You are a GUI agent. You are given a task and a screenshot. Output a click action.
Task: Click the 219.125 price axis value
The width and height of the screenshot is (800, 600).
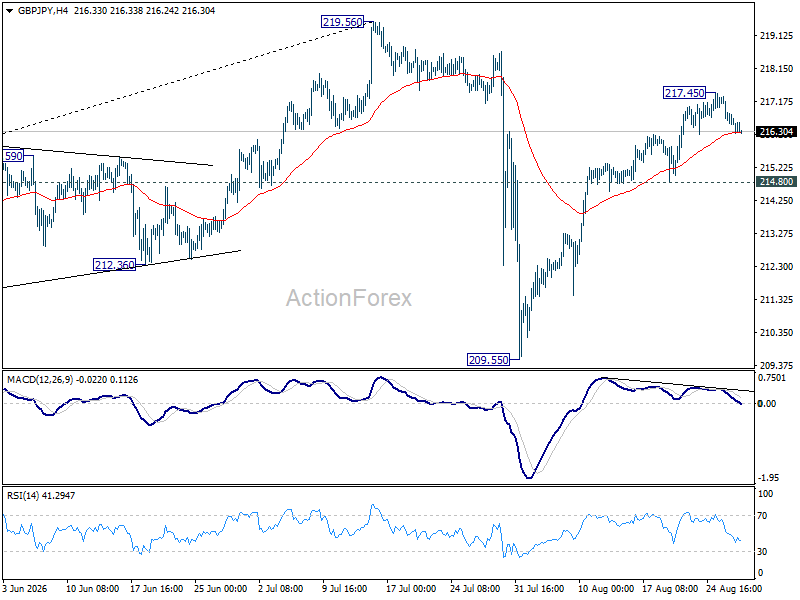[x=776, y=36]
